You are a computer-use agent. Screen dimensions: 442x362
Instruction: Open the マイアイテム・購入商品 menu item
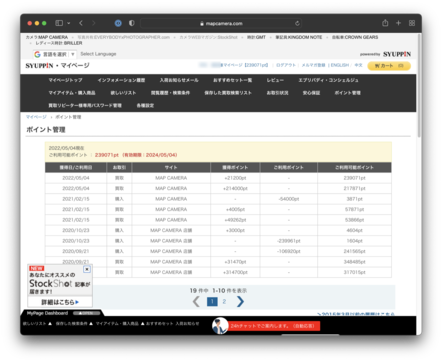(72, 93)
